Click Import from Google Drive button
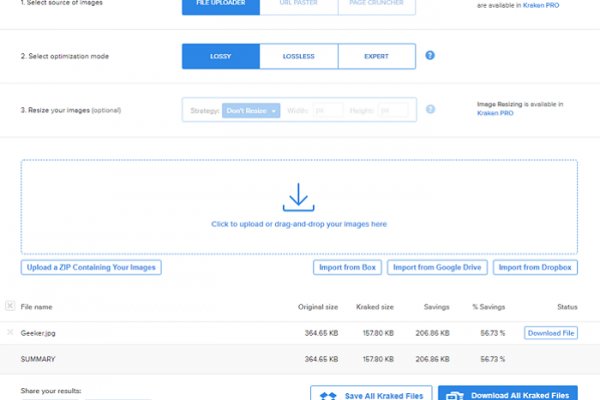Image resolution: width=600 pixels, height=400 pixels. pyautogui.click(x=435, y=267)
